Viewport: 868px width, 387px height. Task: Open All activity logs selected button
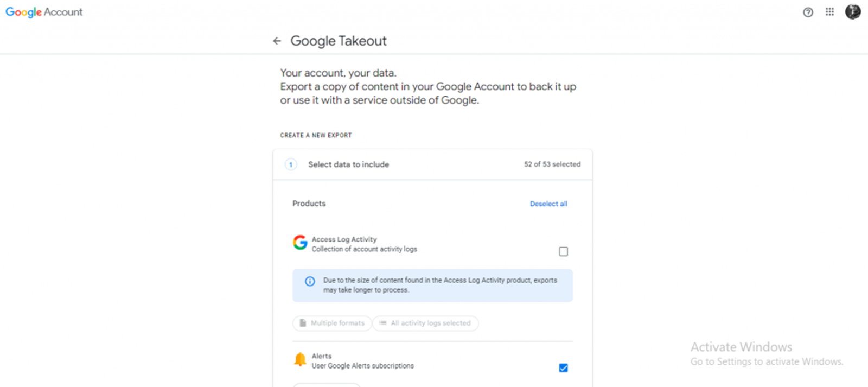(x=425, y=323)
